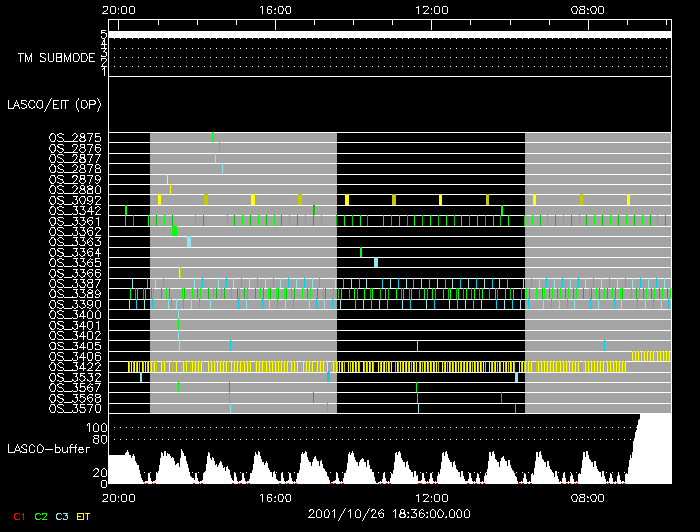Select the OS_3570 row label
The width and height of the screenshot is (700, 532).
(75, 409)
